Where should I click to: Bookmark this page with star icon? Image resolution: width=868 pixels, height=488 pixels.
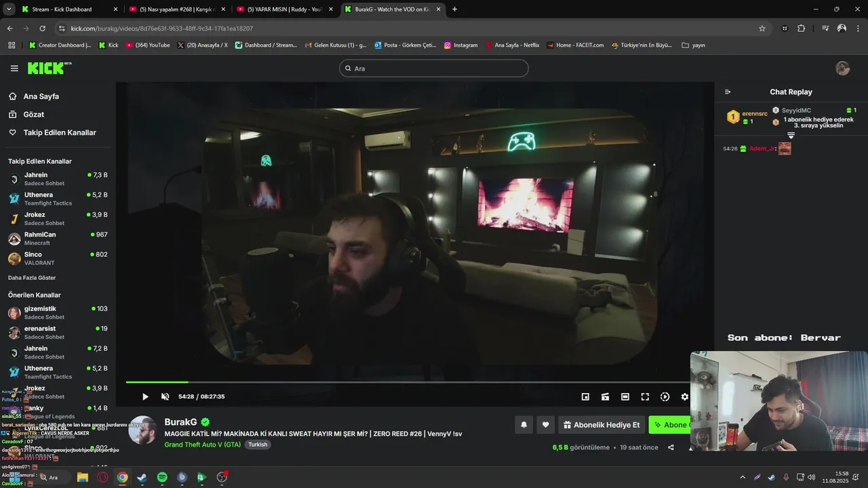pyautogui.click(x=762, y=28)
